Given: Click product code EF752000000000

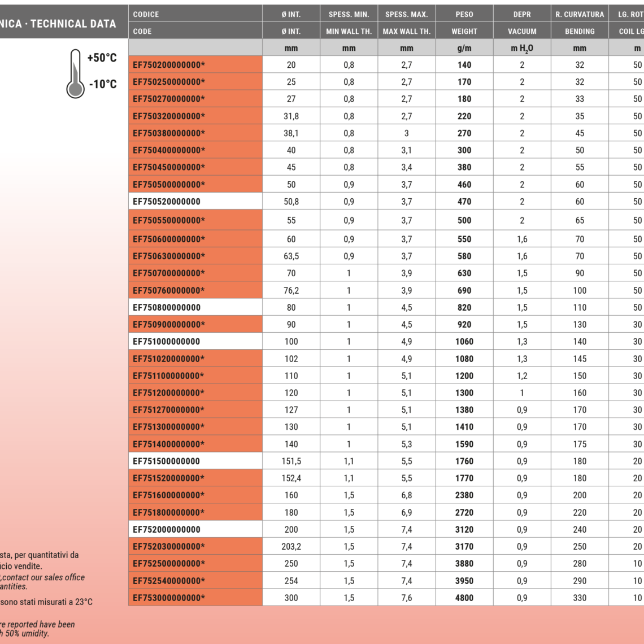Looking at the screenshot, I should 167,529.
